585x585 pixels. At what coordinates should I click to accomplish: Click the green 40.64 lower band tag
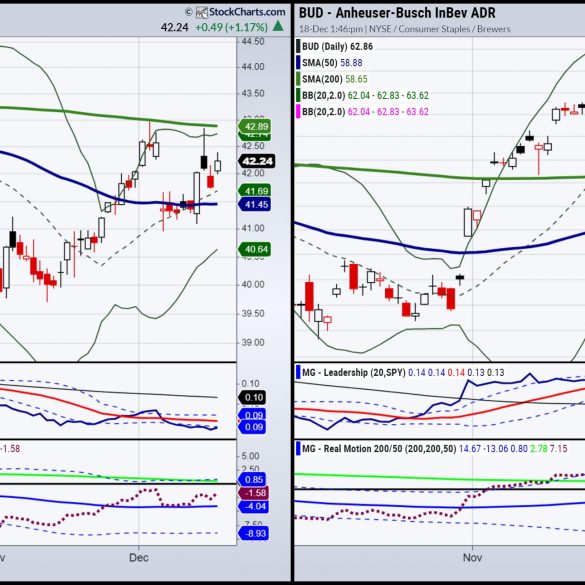coord(255,249)
